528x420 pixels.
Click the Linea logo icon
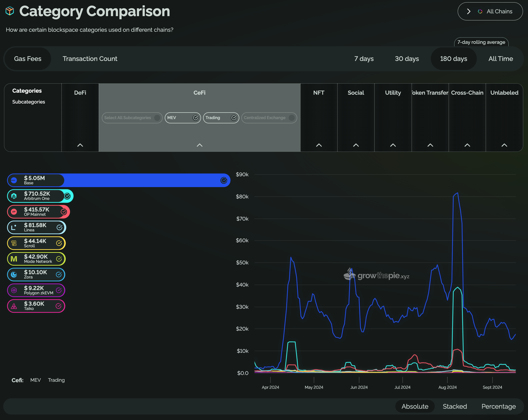click(14, 227)
